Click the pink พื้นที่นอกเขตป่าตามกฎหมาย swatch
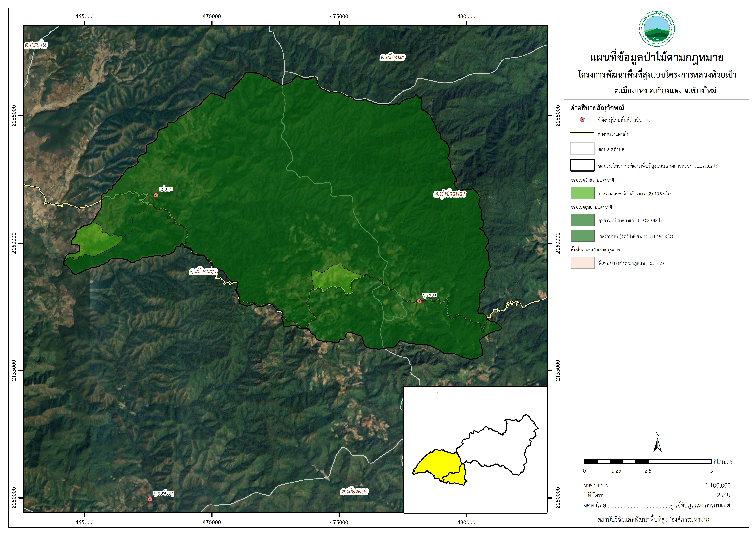Viewport: 756px width, 535px height. click(x=582, y=263)
